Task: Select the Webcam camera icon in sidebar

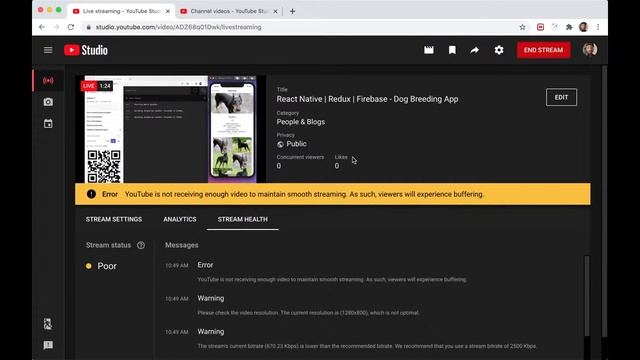Action: (48, 102)
